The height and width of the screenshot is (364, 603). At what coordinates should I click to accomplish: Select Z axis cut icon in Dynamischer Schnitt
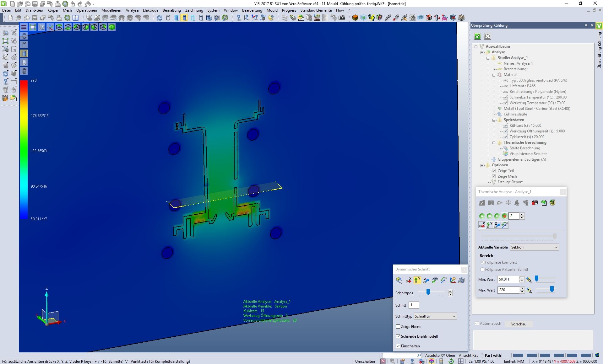pos(426,280)
